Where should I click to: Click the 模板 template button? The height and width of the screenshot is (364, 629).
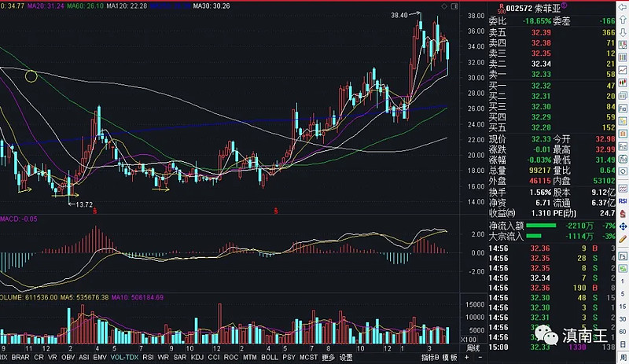tap(450, 357)
